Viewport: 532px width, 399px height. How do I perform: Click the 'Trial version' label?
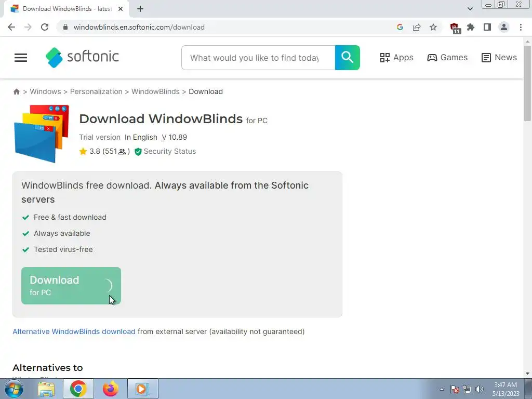tap(100, 137)
